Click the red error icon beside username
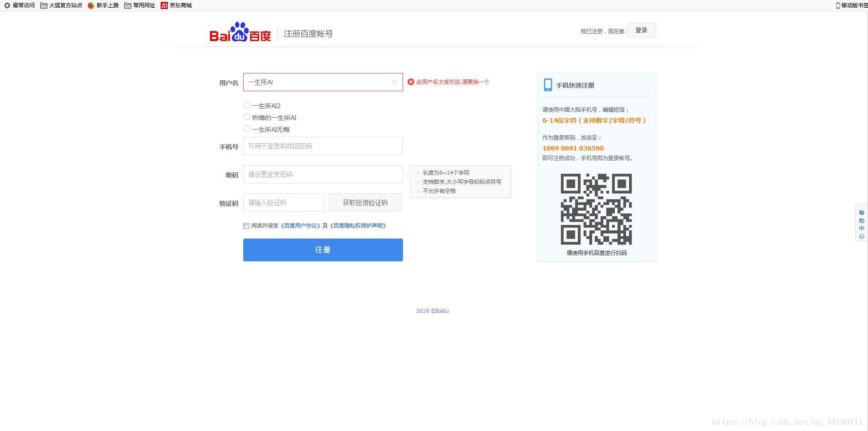This screenshot has height=431, width=868. [x=411, y=82]
